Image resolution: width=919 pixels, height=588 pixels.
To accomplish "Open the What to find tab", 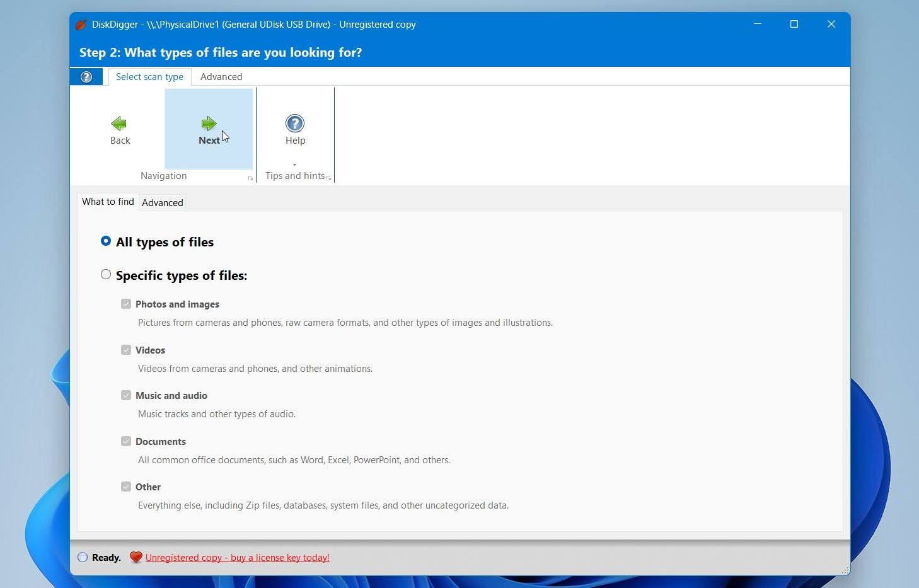I will pyautogui.click(x=108, y=202).
